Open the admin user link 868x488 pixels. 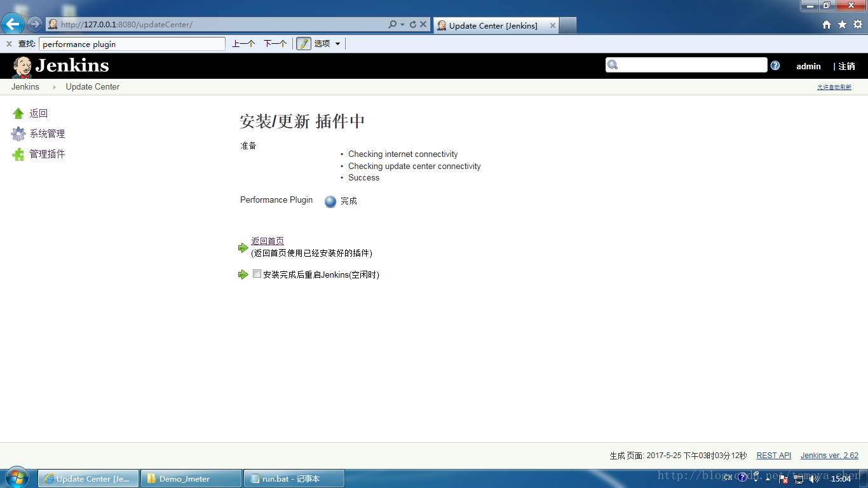click(x=808, y=66)
